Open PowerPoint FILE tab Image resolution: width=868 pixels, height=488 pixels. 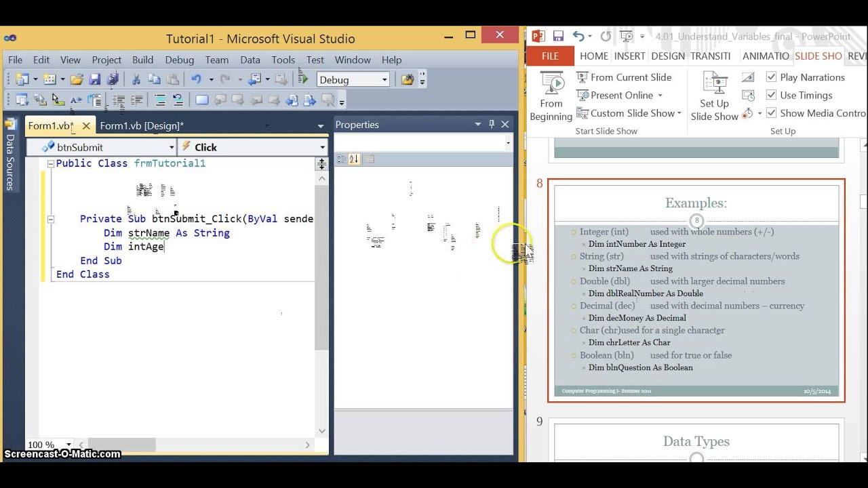550,56
